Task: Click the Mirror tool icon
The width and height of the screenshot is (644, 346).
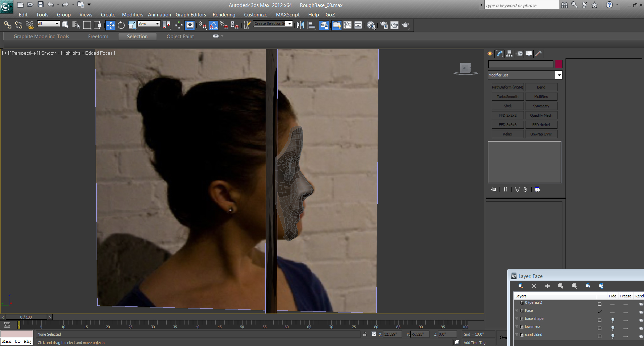Action: coord(301,25)
